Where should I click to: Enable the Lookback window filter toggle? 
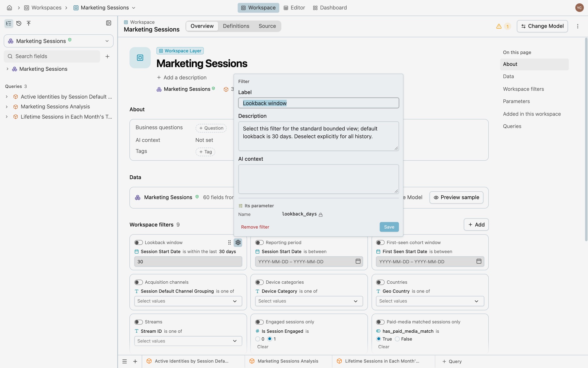[139, 242]
